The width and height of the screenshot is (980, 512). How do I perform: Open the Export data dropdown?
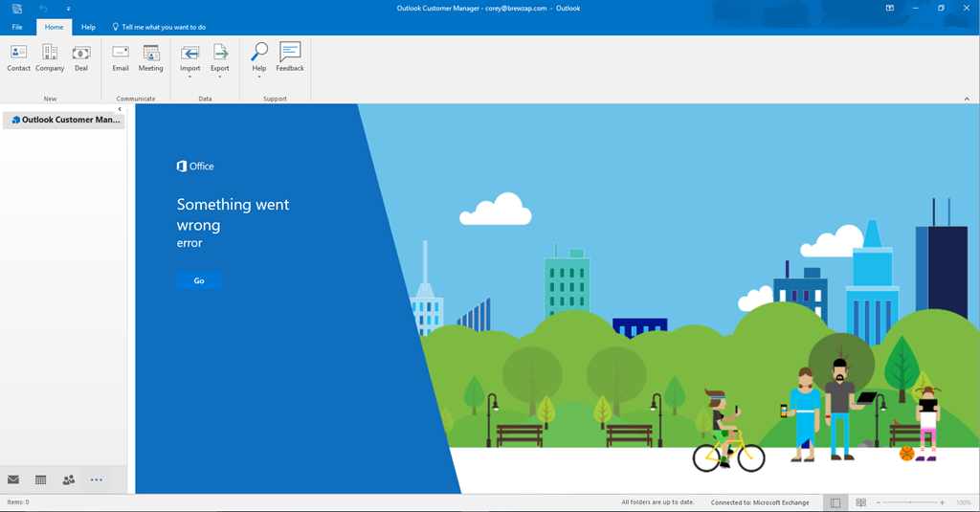coord(220,61)
